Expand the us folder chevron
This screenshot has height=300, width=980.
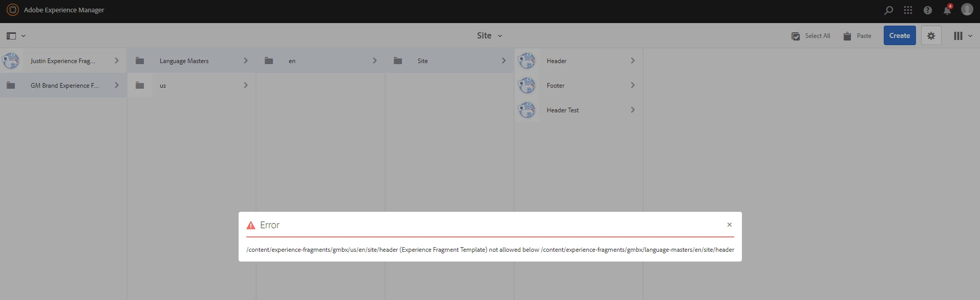pos(246,85)
